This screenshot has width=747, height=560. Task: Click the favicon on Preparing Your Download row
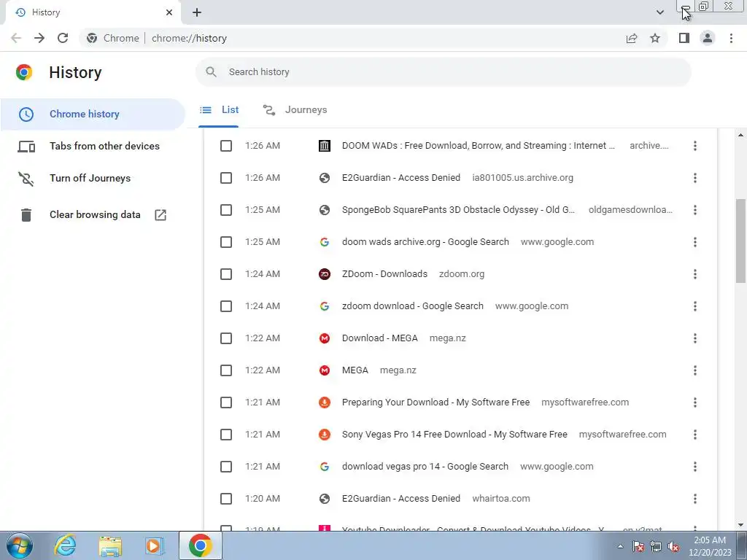point(325,402)
